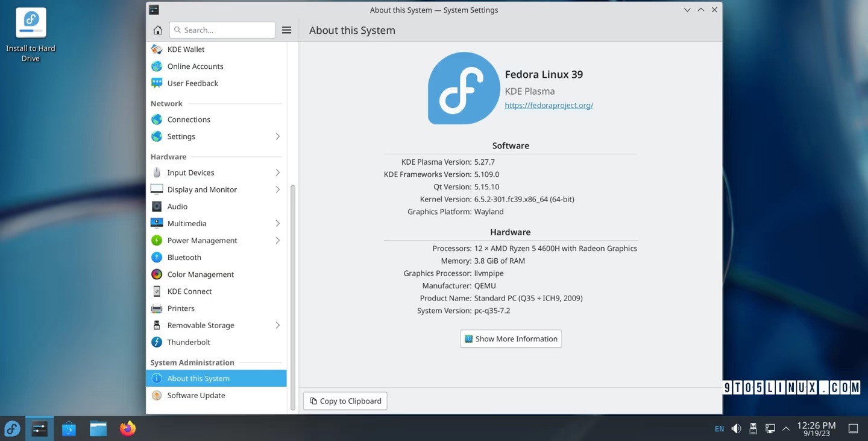Image resolution: width=868 pixels, height=441 pixels.
Task: Click the Copy to Clipboard button
Action: [345, 401]
